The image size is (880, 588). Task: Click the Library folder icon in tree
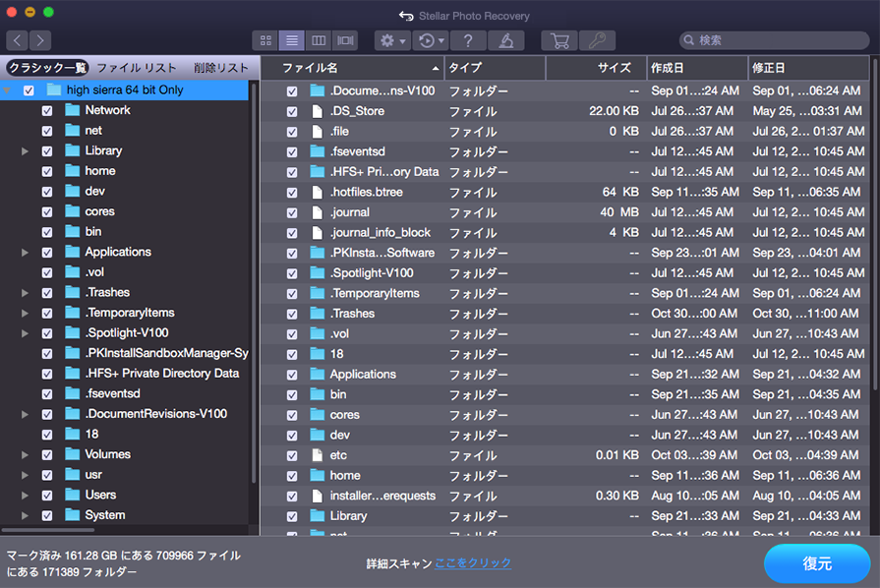coord(73,150)
